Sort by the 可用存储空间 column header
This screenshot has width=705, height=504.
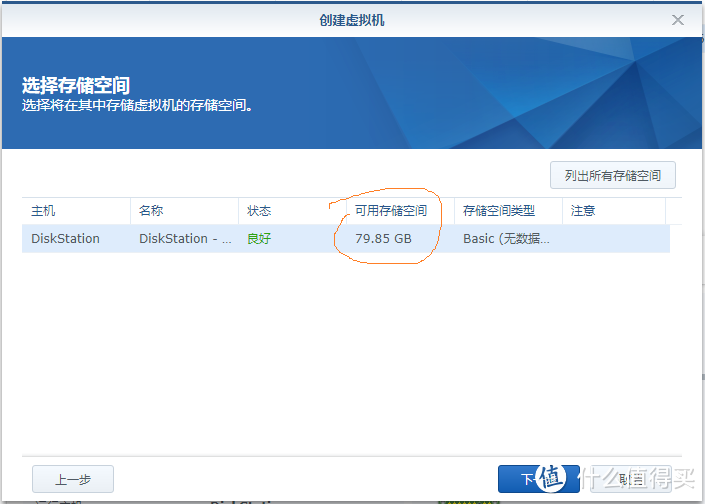coord(391,211)
